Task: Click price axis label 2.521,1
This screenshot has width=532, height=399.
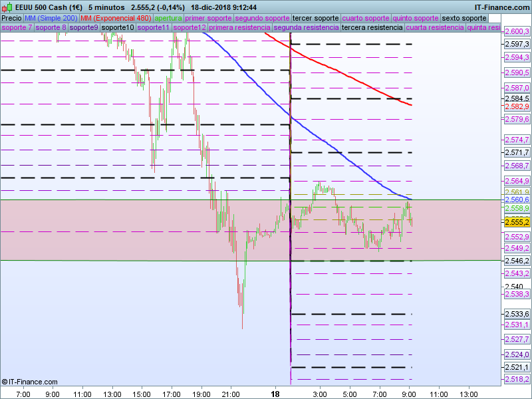Action: click(517, 367)
